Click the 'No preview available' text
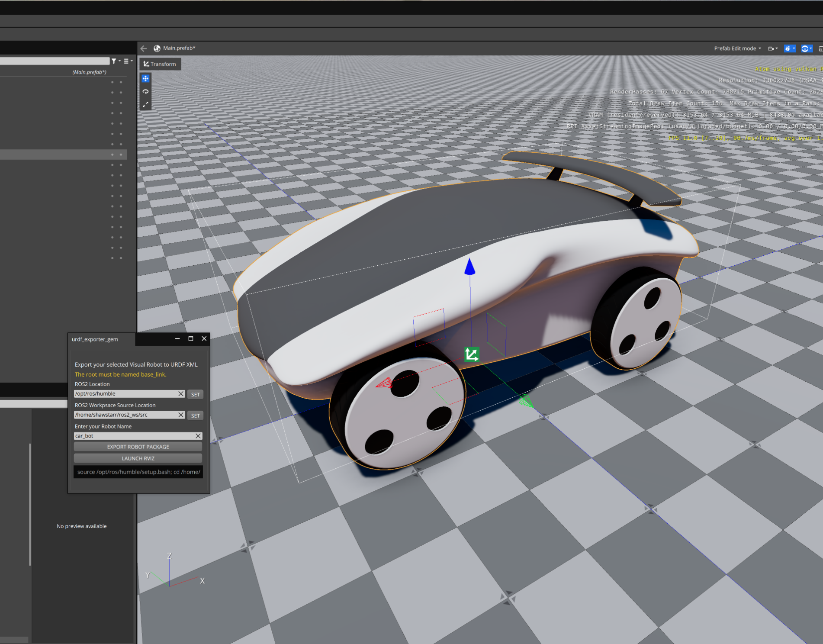Image resolution: width=823 pixels, height=644 pixels. 82,526
